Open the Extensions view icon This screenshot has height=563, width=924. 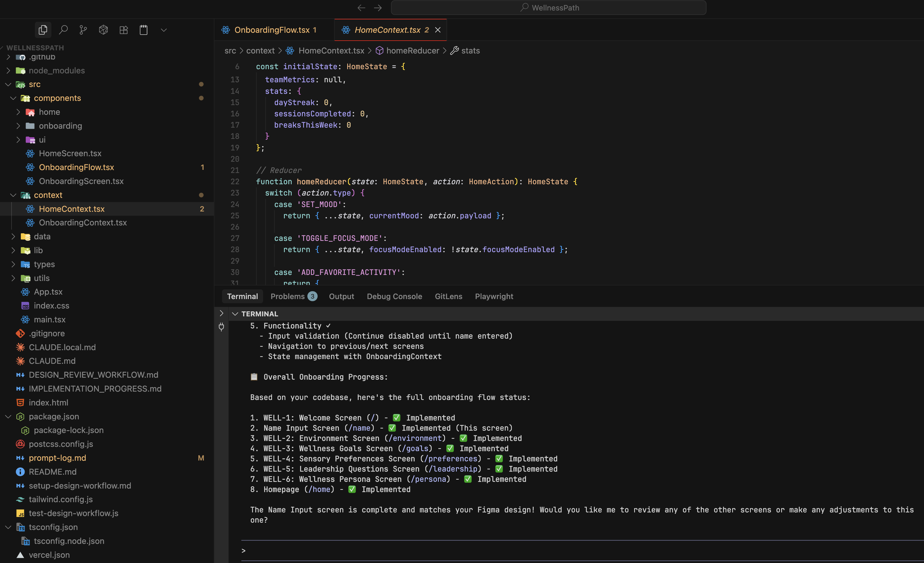pos(124,30)
